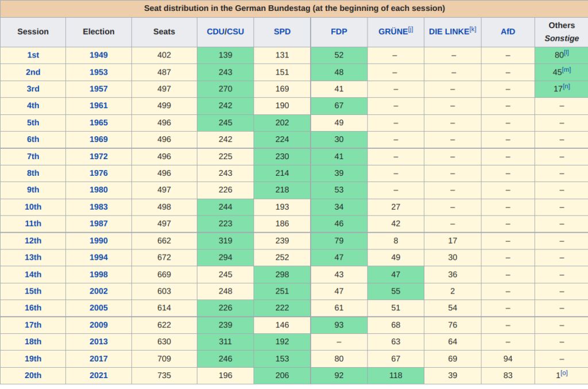
Task: Click the GRÜNE header link
Action: click(393, 32)
